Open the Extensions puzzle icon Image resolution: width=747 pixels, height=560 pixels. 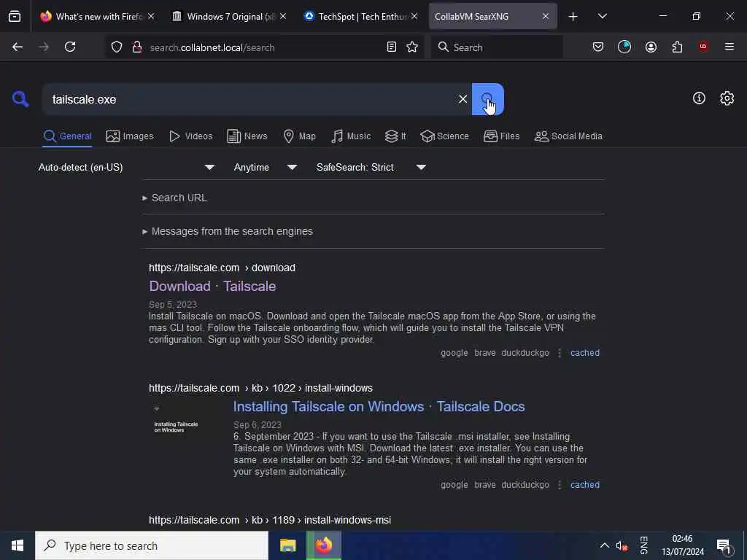point(677,47)
